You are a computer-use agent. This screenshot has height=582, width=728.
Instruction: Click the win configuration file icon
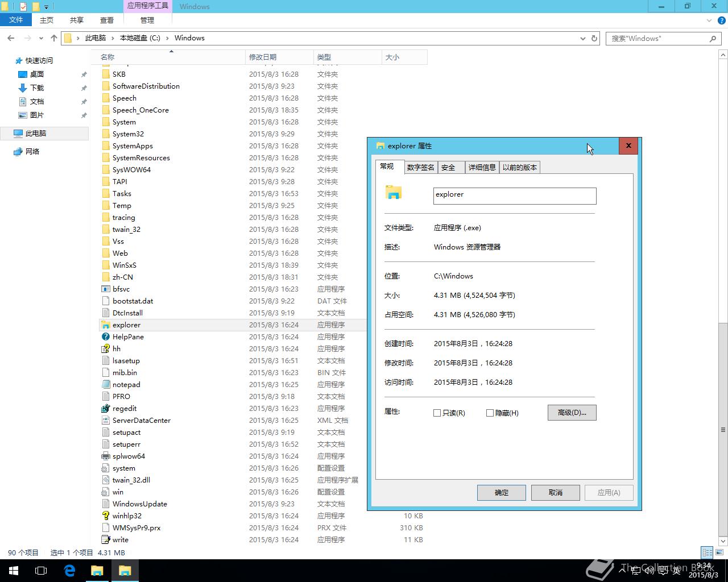[x=105, y=492]
